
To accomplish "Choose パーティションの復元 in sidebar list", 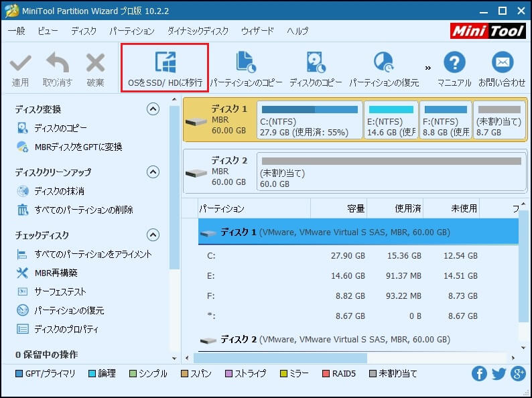I will tap(60, 310).
